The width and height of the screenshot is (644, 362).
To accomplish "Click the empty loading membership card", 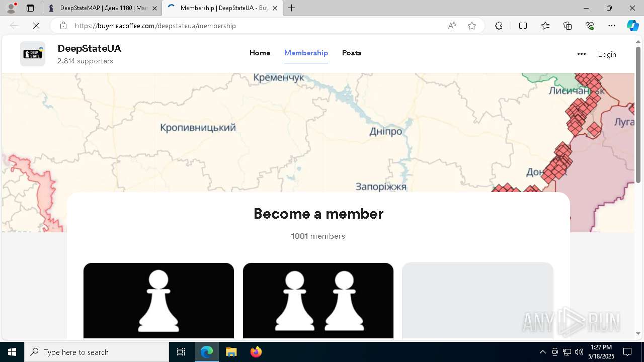I will [477, 301].
